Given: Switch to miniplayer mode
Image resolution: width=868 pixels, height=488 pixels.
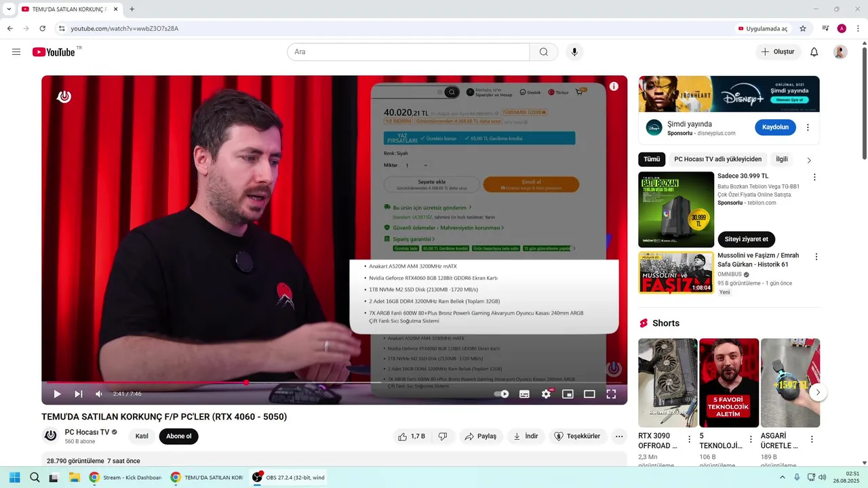Looking at the screenshot, I should click(568, 394).
